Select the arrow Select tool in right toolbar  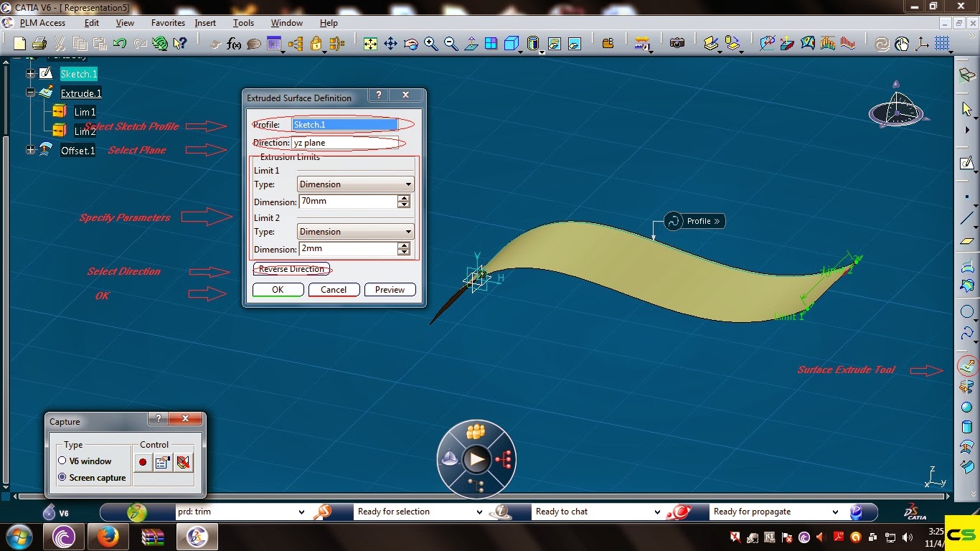pyautogui.click(x=967, y=109)
